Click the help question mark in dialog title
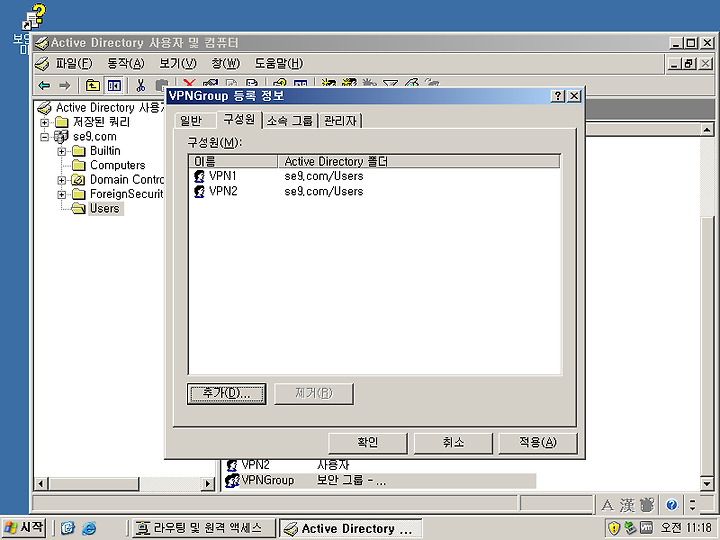The height and width of the screenshot is (540, 720). [558, 96]
